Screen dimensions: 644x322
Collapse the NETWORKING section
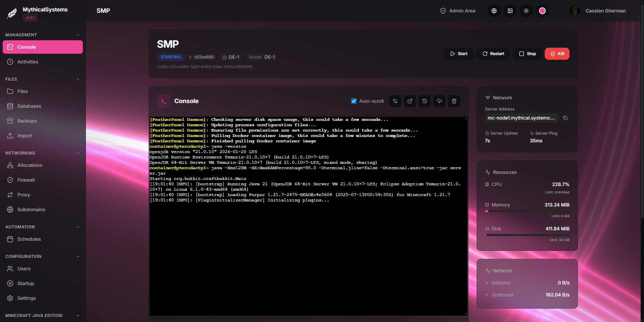pyautogui.click(x=78, y=153)
